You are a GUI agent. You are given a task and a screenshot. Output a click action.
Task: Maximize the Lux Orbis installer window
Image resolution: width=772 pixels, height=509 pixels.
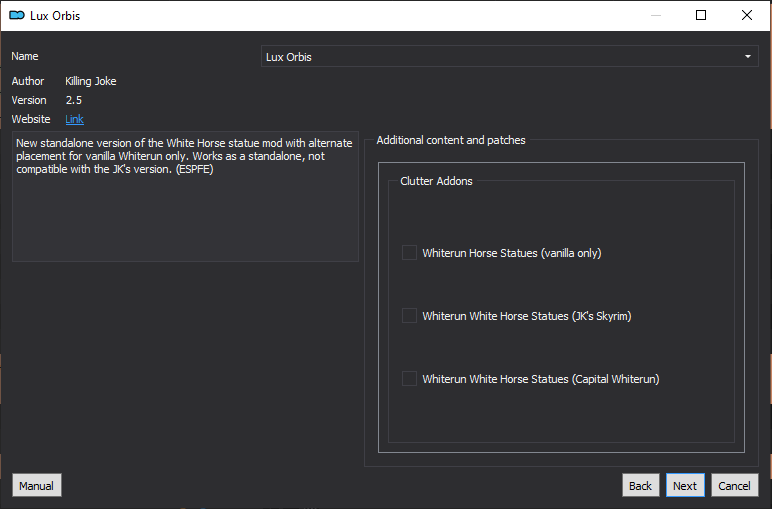pyautogui.click(x=701, y=16)
